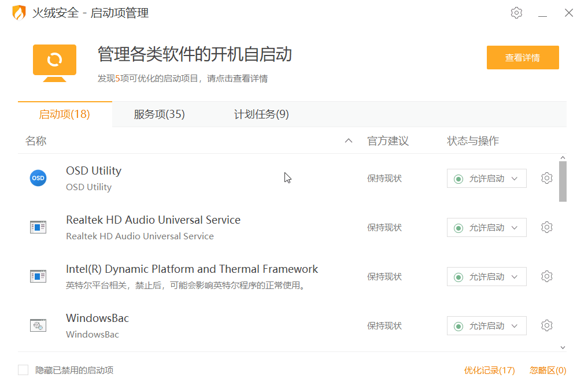Click the 官方建议 column header

click(x=388, y=141)
